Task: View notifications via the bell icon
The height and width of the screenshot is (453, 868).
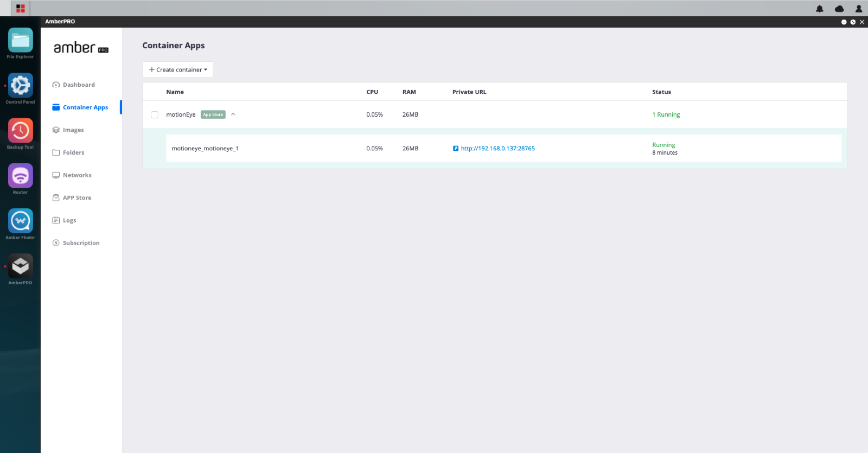Action: pos(820,9)
